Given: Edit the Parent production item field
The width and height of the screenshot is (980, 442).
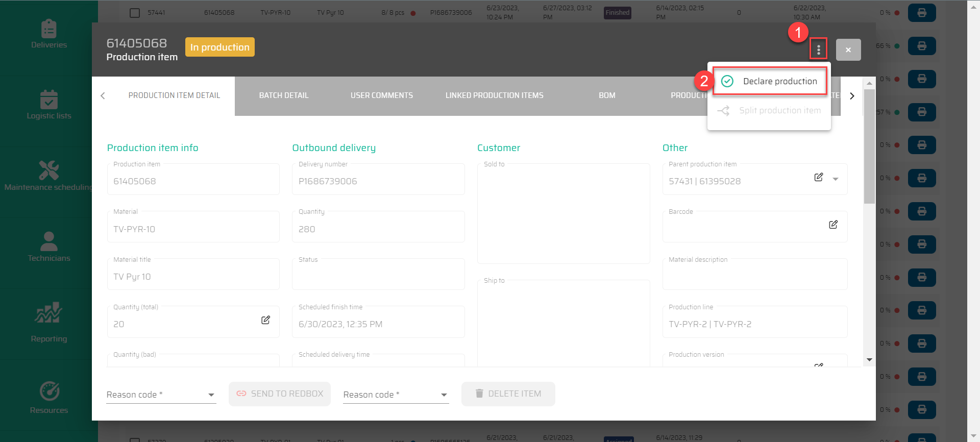Looking at the screenshot, I should (818, 177).
